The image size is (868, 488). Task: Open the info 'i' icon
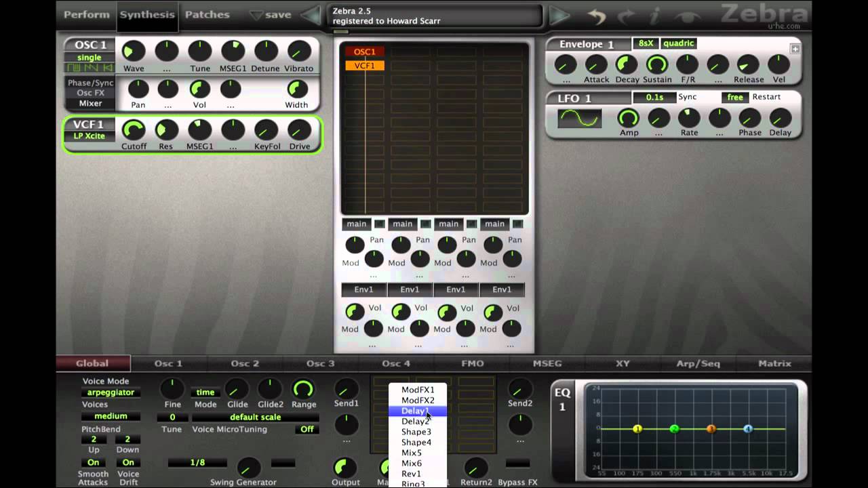point(655,15)
